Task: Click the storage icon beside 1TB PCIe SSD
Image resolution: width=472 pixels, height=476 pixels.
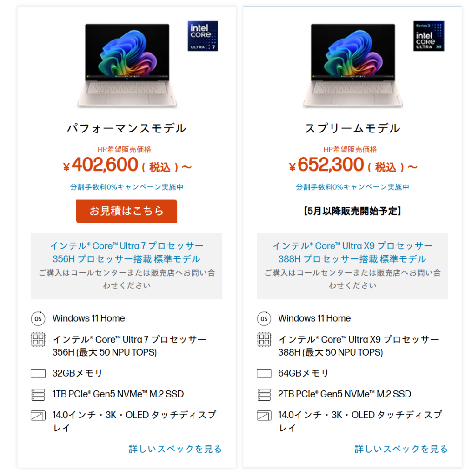Action: click(38, 394)
